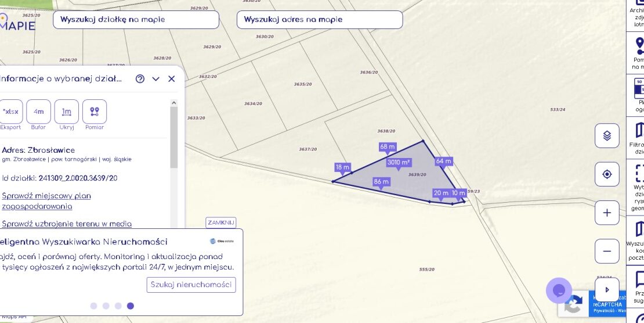Viewport: 644px width, 323px height.
Task: Click the address search field
Action: tap(319, 20)
